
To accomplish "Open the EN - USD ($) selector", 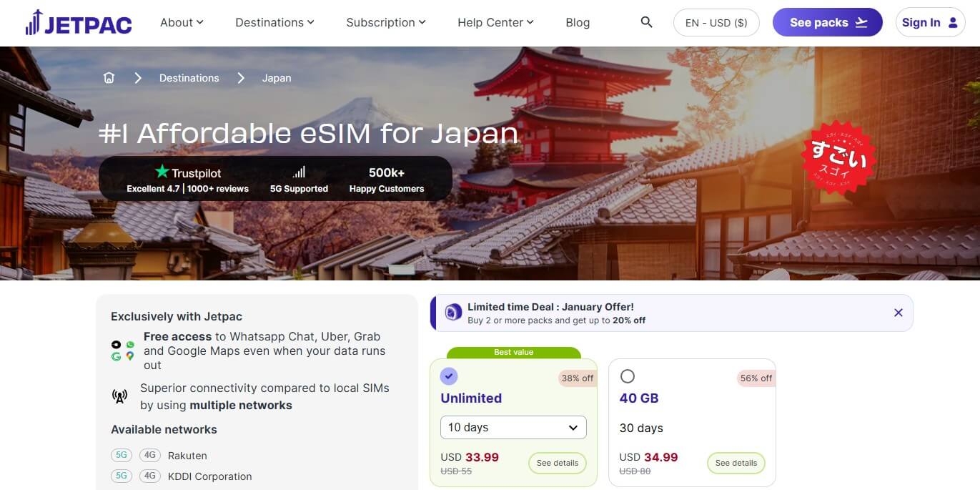I will pos(716,22).
